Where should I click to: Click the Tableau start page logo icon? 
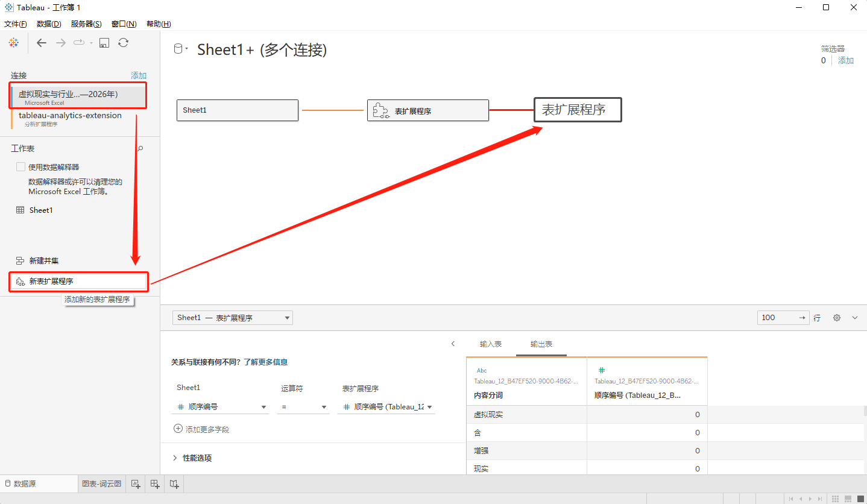point(14,43)
